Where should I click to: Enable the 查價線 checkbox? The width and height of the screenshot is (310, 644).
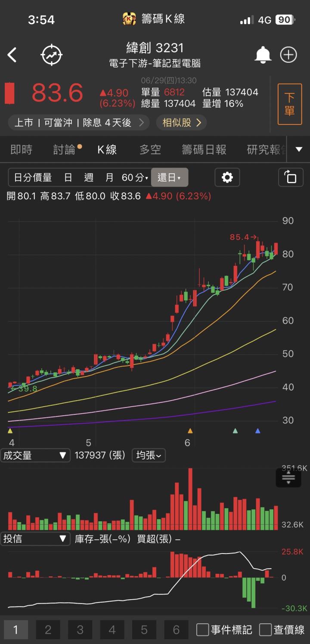266,630
